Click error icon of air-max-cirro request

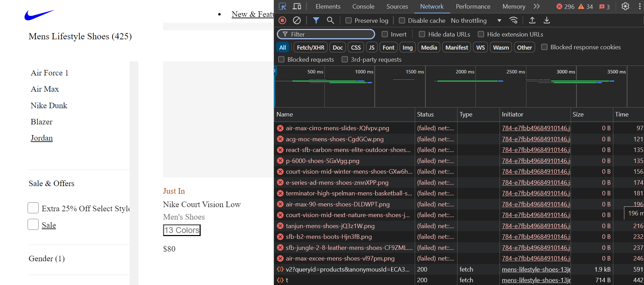click(280, 128)
